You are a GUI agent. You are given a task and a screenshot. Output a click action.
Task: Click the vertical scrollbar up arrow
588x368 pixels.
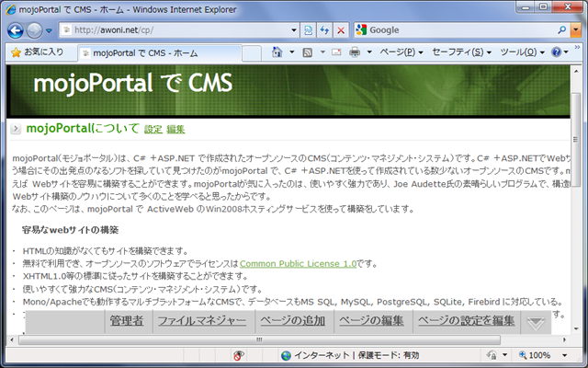click(x=576, y=70)
